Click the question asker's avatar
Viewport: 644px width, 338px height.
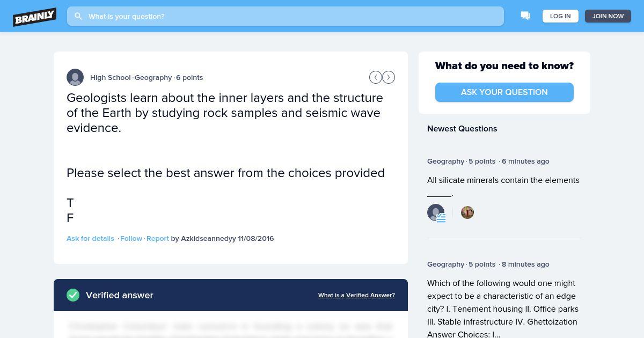[75, 77]
